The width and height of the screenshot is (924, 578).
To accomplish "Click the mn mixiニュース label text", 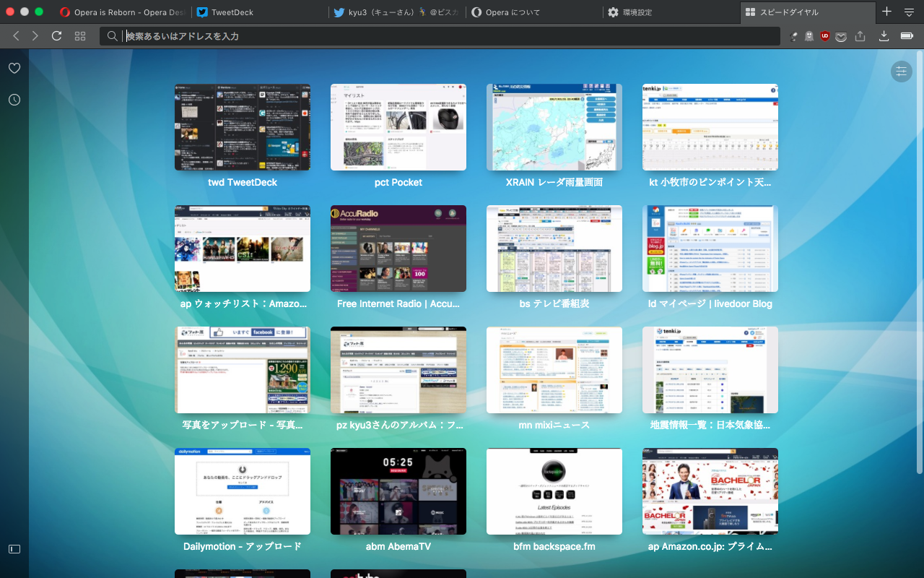I will (554, 426).
